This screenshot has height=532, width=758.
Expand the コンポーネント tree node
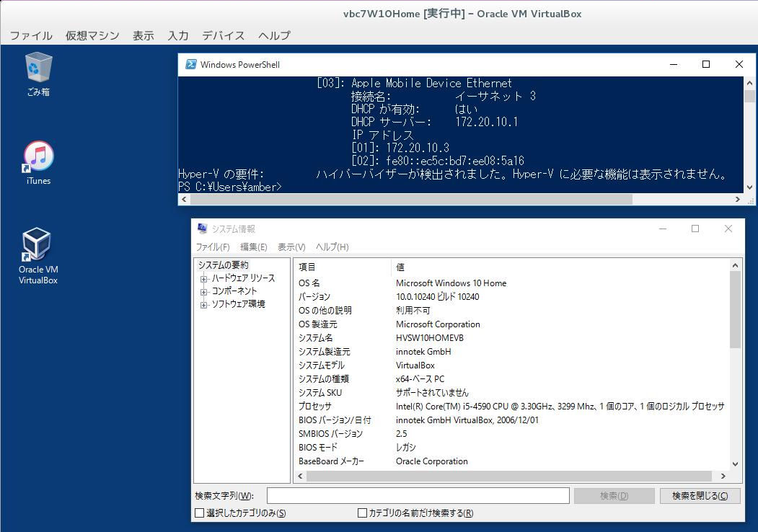coord(203,292)
